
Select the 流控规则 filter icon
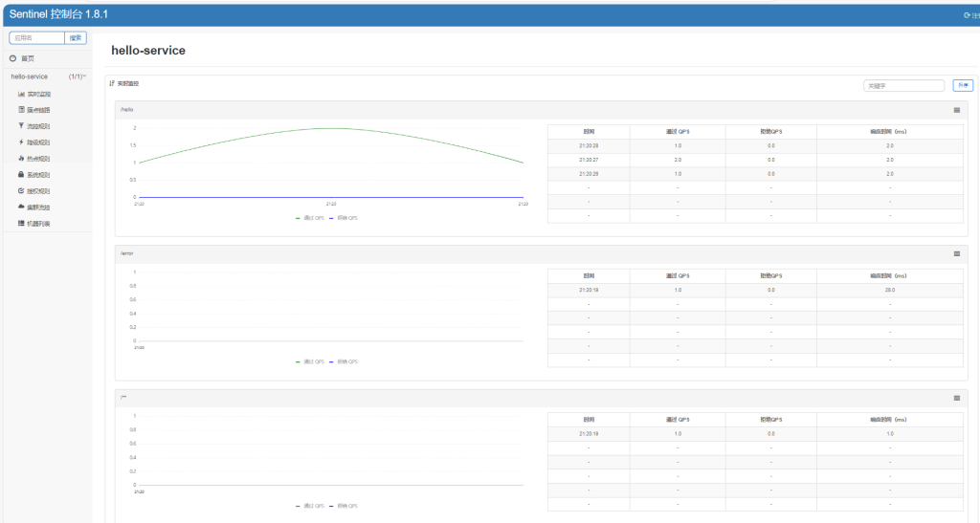click(x=21, y=126)
